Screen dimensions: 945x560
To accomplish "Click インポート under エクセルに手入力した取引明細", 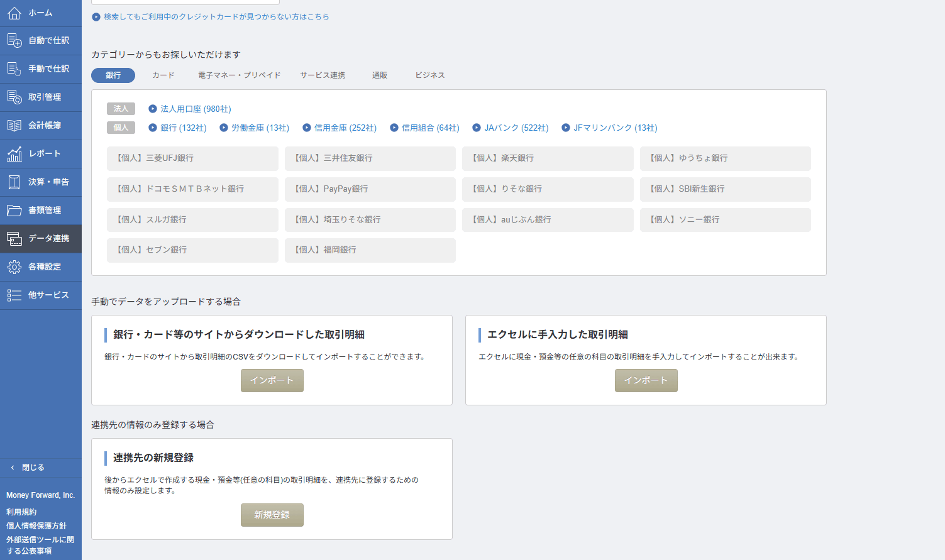I will [x=646, y=380].
